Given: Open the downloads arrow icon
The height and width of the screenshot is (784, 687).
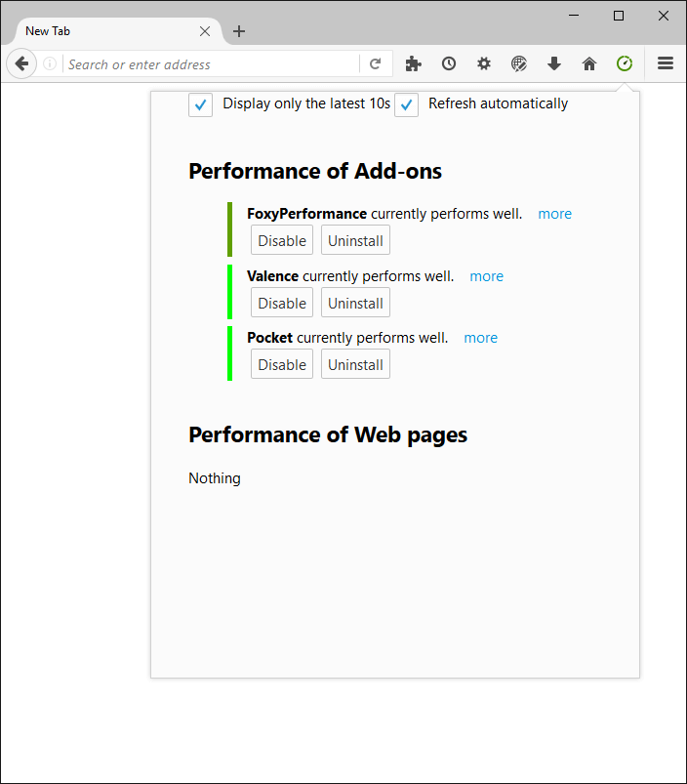Looking at the screenshot, I should 554,63.
